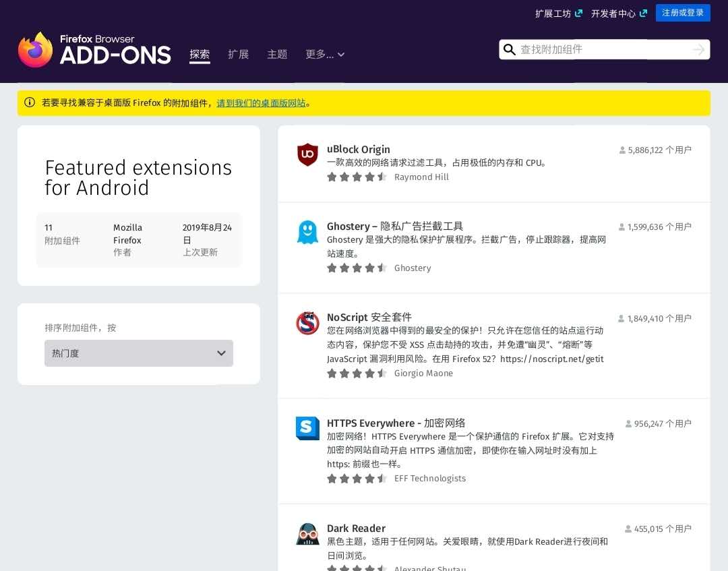The height and width of the screenshot is (571, 728).
Task: Click the 956,247 个用户 count
Action: click(663, 424)
